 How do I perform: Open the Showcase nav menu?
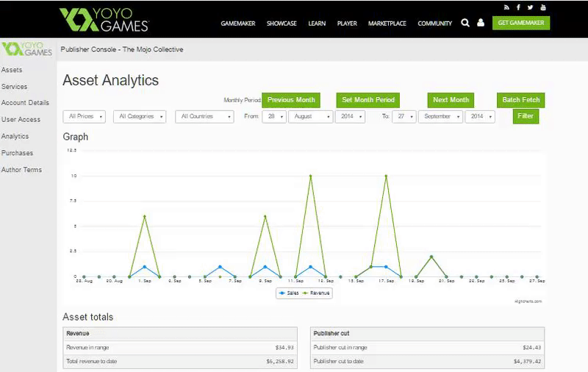click(282, 24)
